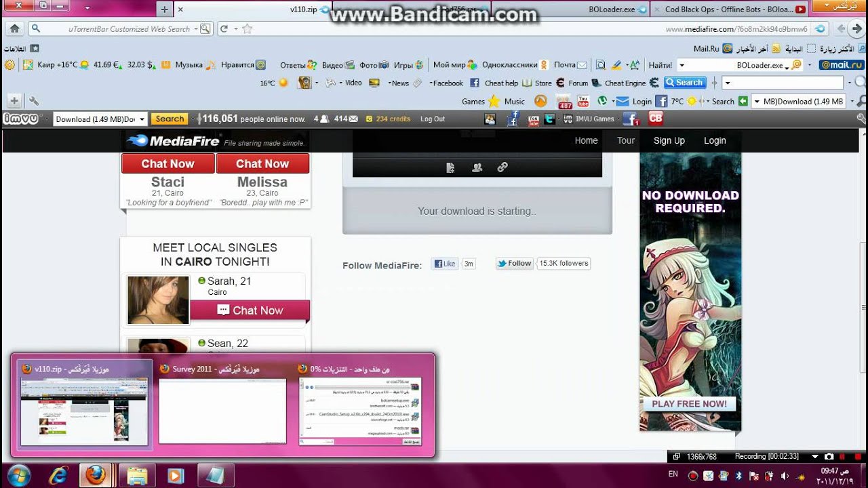Viewport: 868px width, 488px height.
Task: Open a new tab with the plus button
Action: [164, 9]
